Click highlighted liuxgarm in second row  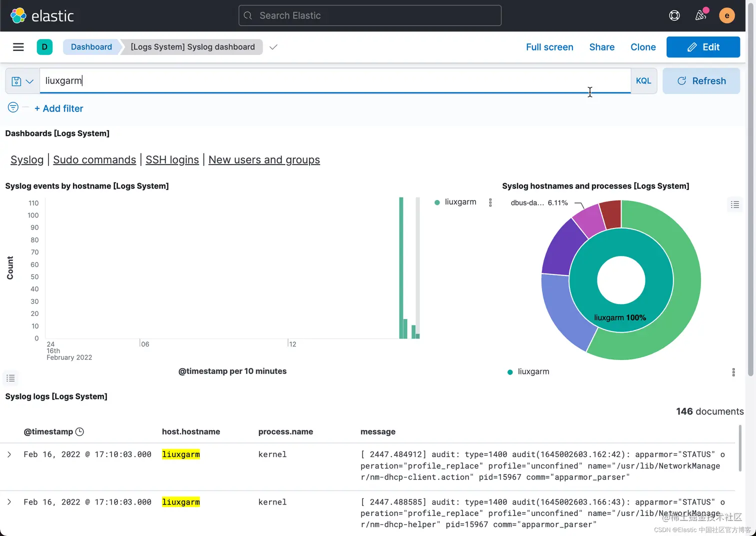pos(181,502)
